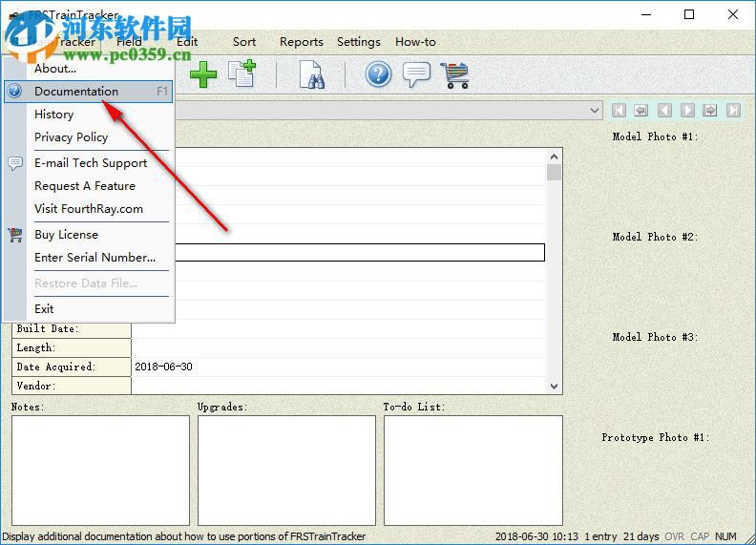Click the blue question mark help icon
This screenshot has height=545, width=756.
click(379, 74)
